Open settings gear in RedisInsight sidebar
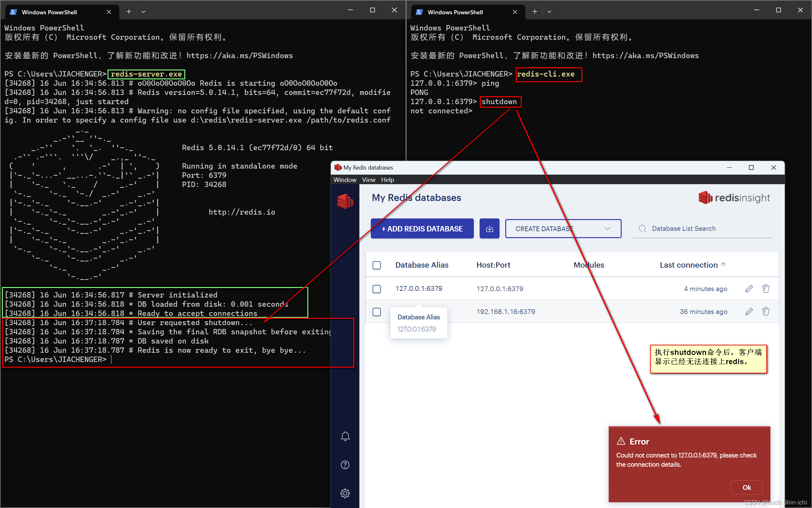The height and width of the screenshot is (508, 812). [345, 493]
